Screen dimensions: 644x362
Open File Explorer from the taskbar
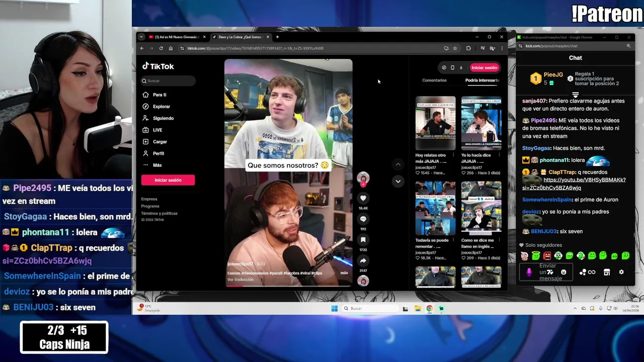[418, 308]
